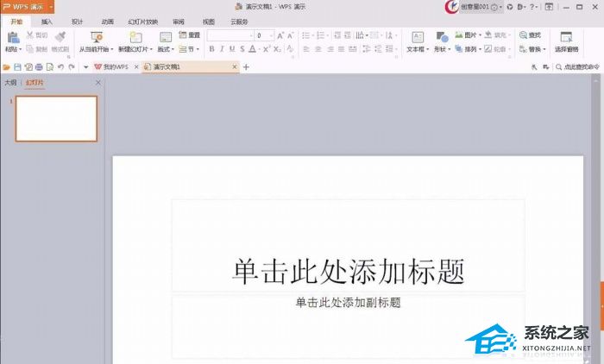Click the subtitle placeholder 单击此处添加副标题

349,303
